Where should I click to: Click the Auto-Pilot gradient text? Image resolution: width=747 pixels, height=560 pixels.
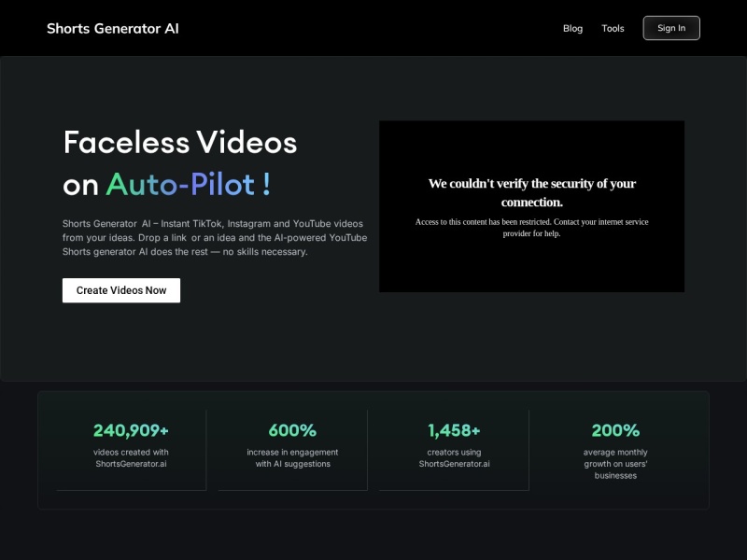coord(184,185)
